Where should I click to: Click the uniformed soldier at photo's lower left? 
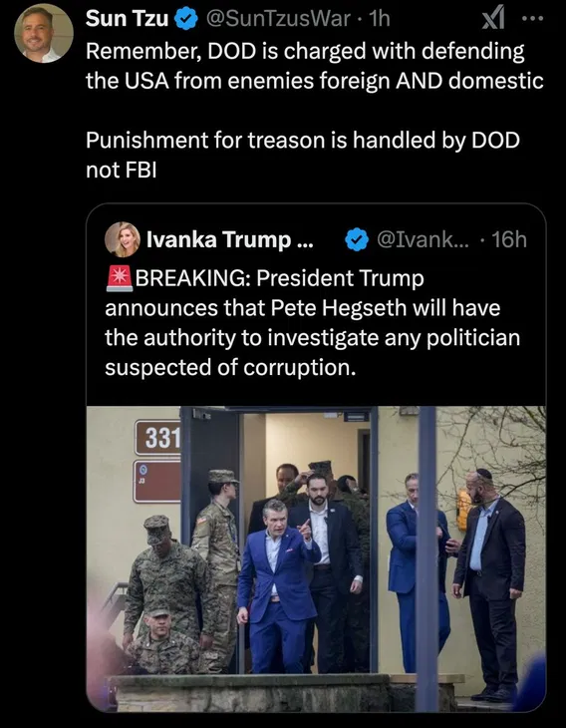pyautogui.click(x=163, y=640)
